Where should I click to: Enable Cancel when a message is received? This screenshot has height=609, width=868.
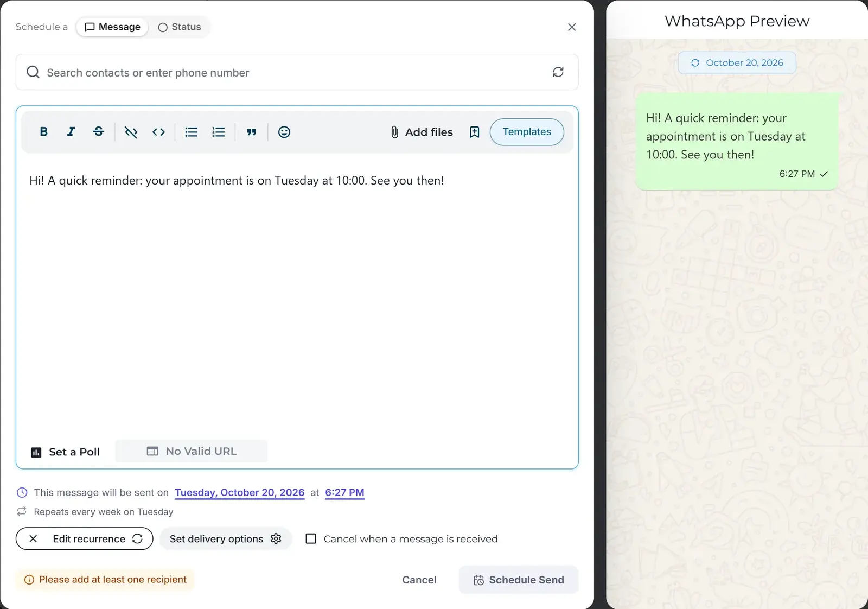pos(311,538)
